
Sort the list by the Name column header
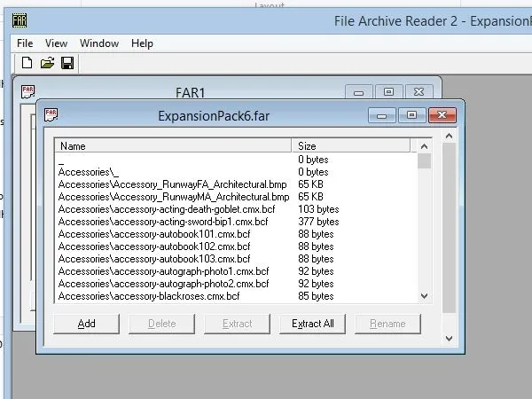[173, 146]
